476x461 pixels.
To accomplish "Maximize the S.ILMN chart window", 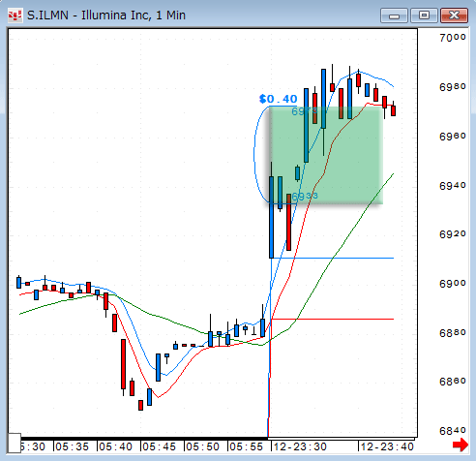I will click(x=424, y=15).
